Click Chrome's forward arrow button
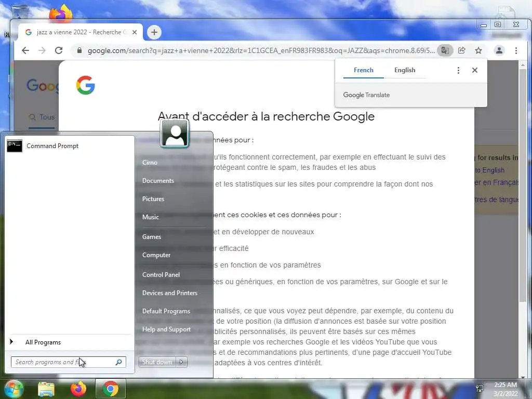 click(x=42, y=50)
